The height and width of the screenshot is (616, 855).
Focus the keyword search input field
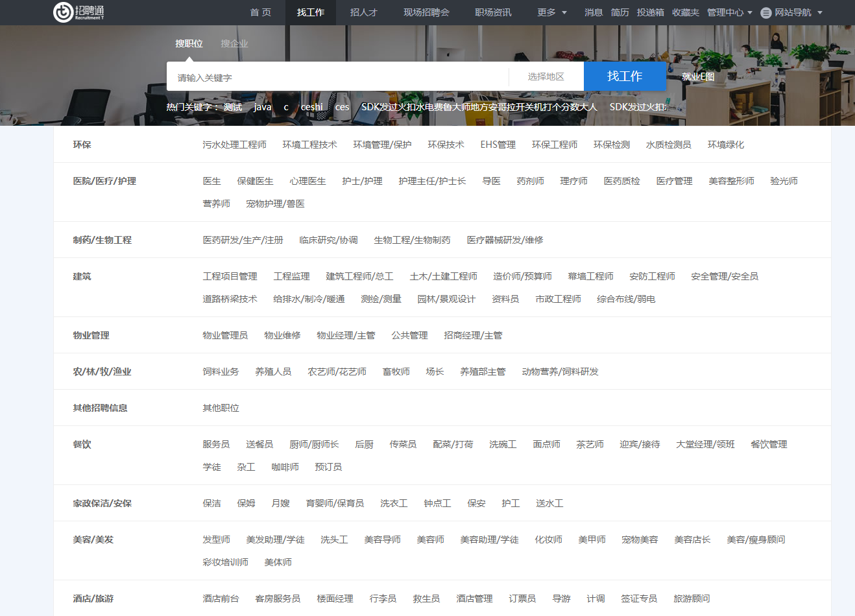click(x=337, y=77)
